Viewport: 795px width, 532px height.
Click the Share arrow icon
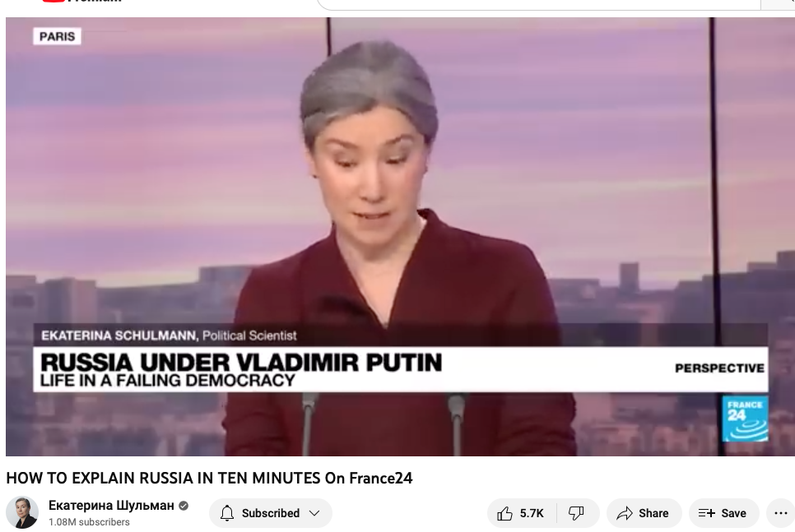624,513
